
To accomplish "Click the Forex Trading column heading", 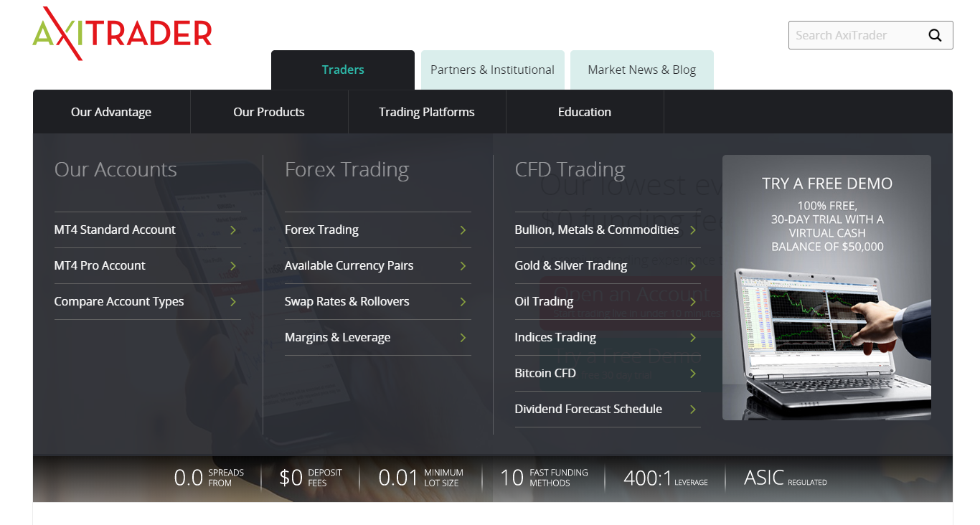I will [347, 170].
